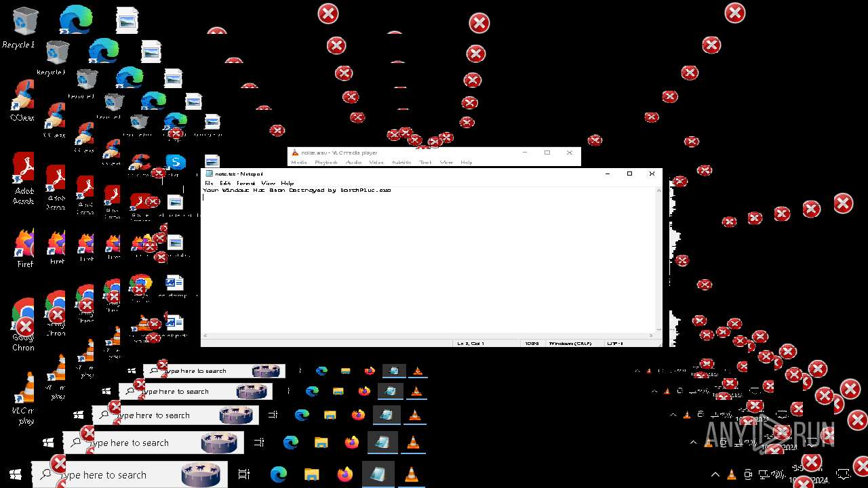Open Start menu on the bottommost taskbar
The width and height of the screenshot is (868, 488).
point(16,475)
